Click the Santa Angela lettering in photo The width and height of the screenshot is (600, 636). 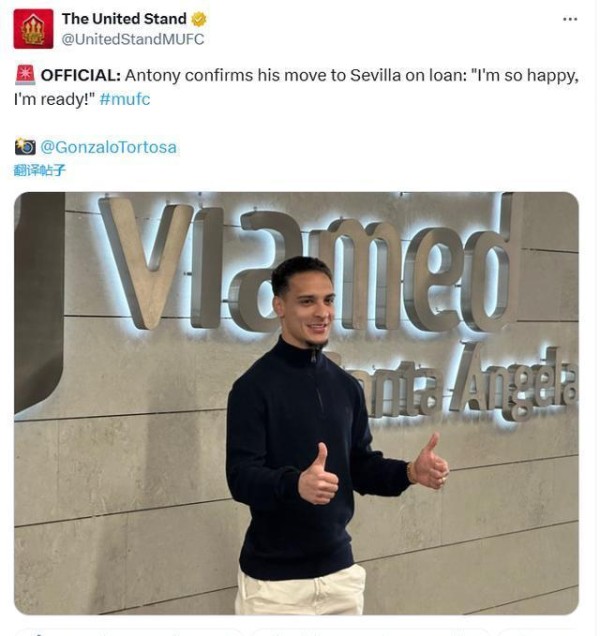tap(454, 385)
